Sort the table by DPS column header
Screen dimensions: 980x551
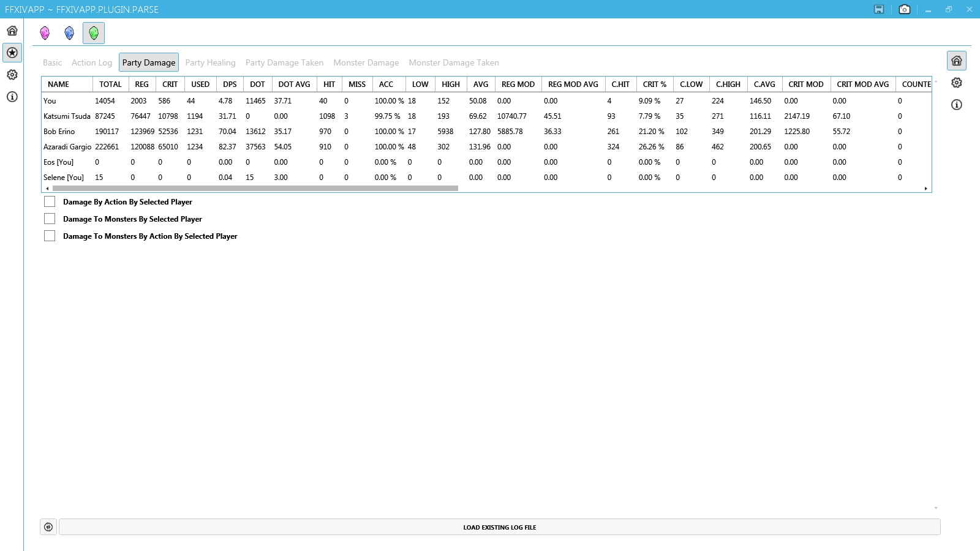point(230,84)
